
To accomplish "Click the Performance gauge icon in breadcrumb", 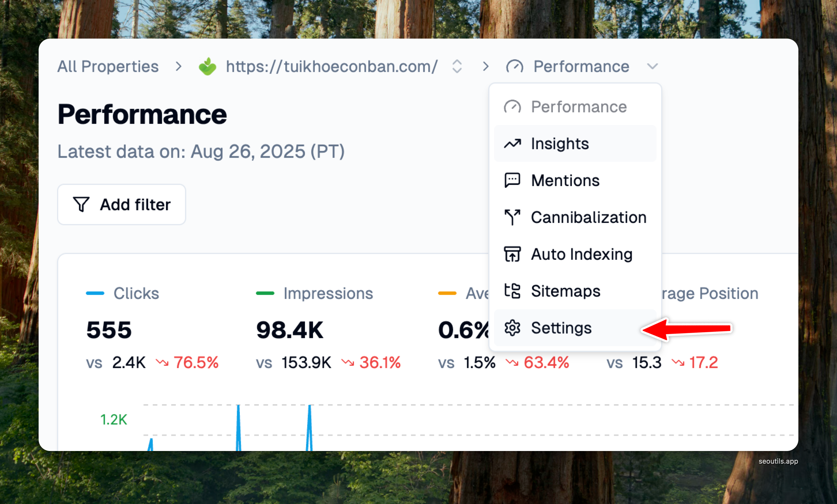I will pos(514,67).
